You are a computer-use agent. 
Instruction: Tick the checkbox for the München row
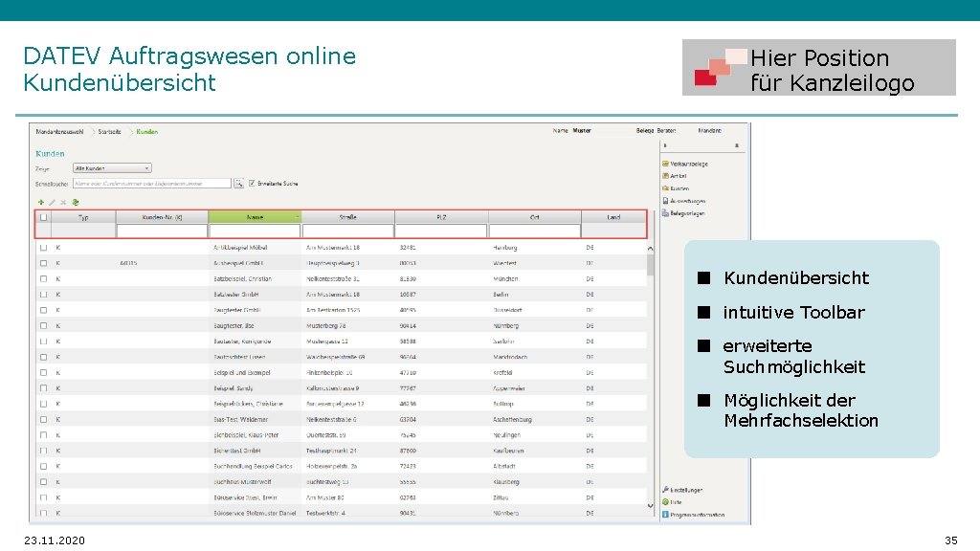pyautogui.click(x=43, y=279)
